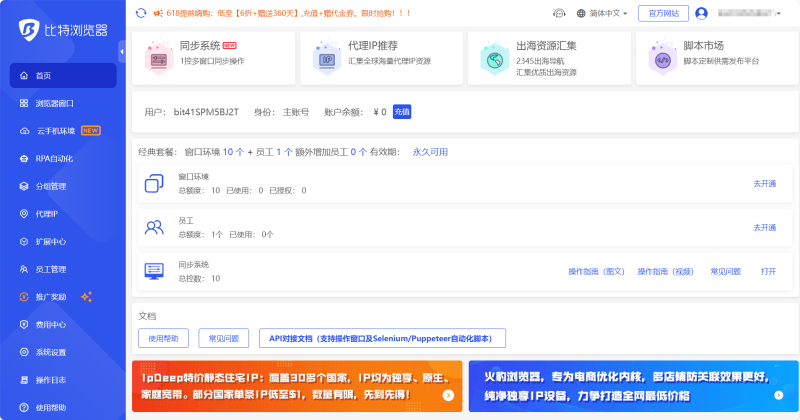Screen dimensions: 800x420
Task: Click the 常见问题 document button
Action: [223, 338]
